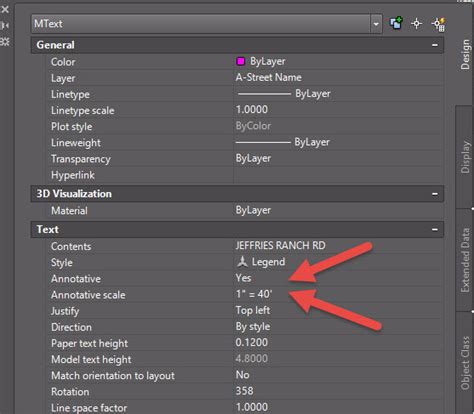The height and width of the screenshot is (414, 474).
Task: Switch to the Display tab
Action: [x=465, y=157]
